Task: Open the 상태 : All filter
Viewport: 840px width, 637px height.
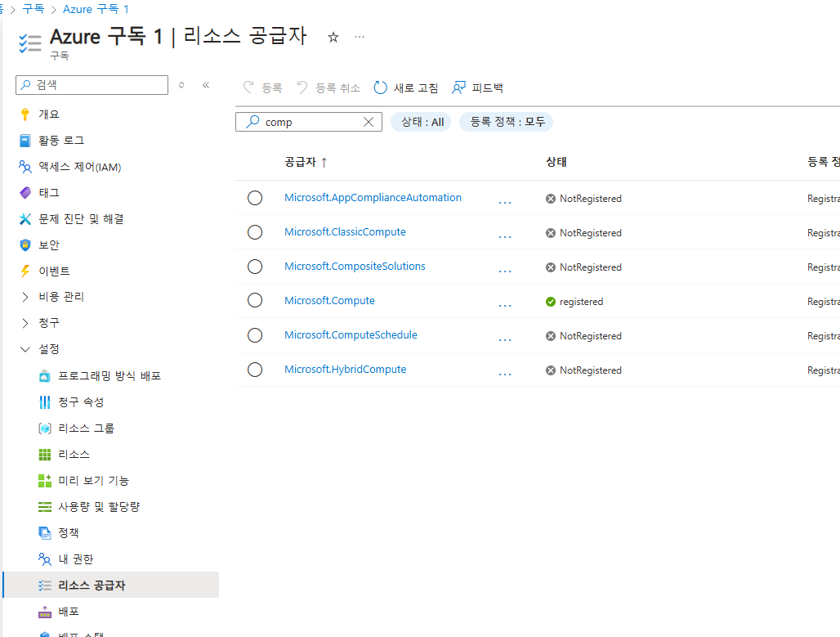Action: click(421, 122)
